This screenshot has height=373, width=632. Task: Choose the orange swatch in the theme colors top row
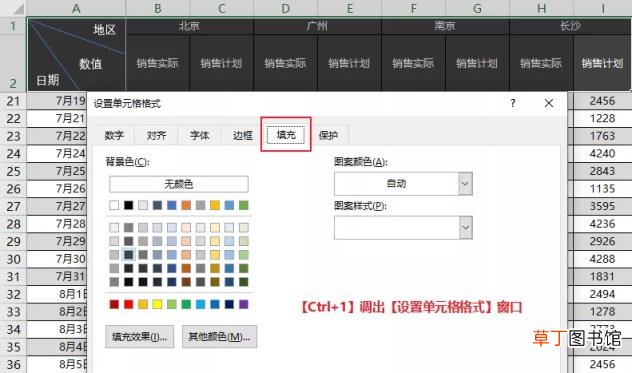click(186, 205)
